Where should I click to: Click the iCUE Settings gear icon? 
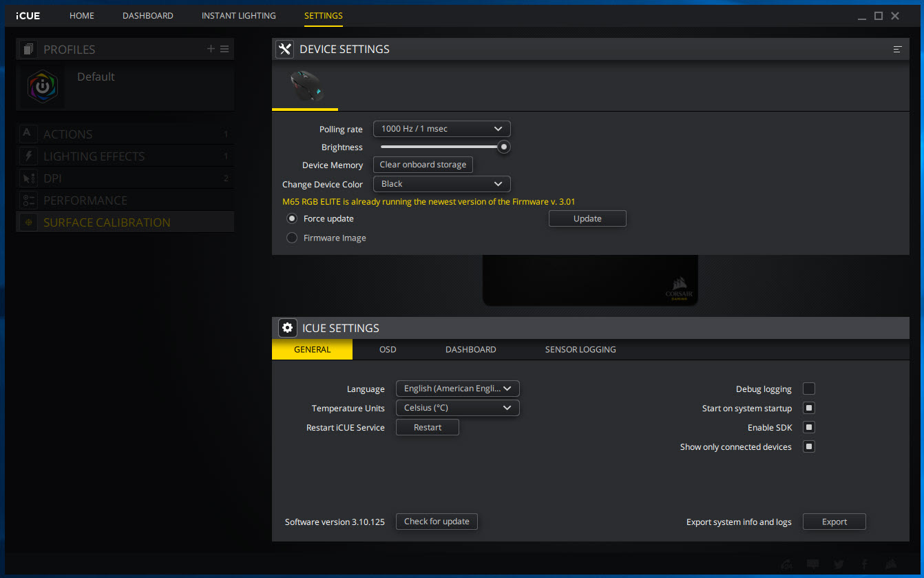coord(287,328)
